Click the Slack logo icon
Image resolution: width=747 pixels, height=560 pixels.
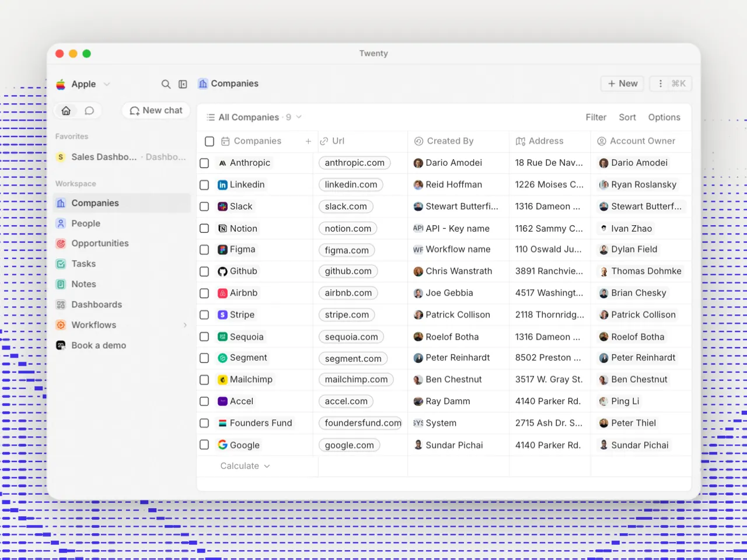222,206
